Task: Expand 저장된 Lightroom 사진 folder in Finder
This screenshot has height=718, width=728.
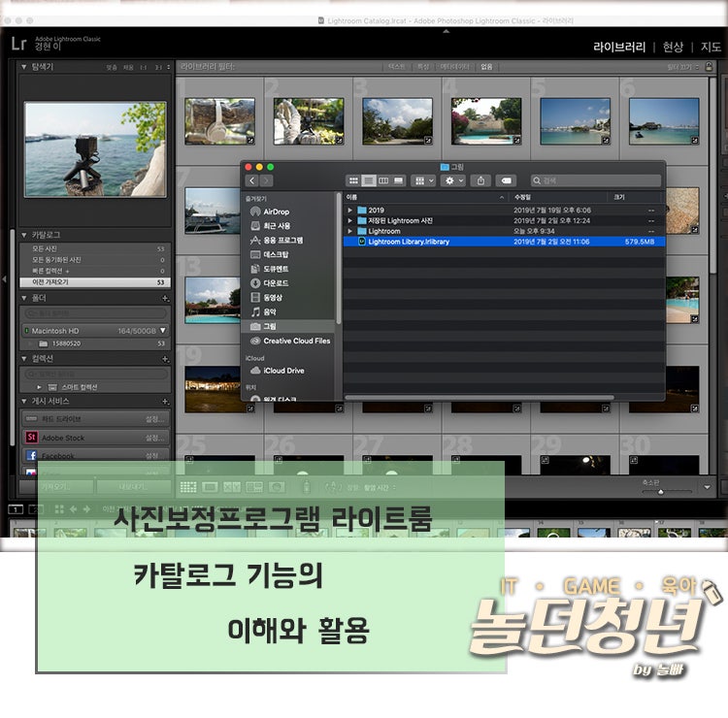Action: tap(350, 221)
